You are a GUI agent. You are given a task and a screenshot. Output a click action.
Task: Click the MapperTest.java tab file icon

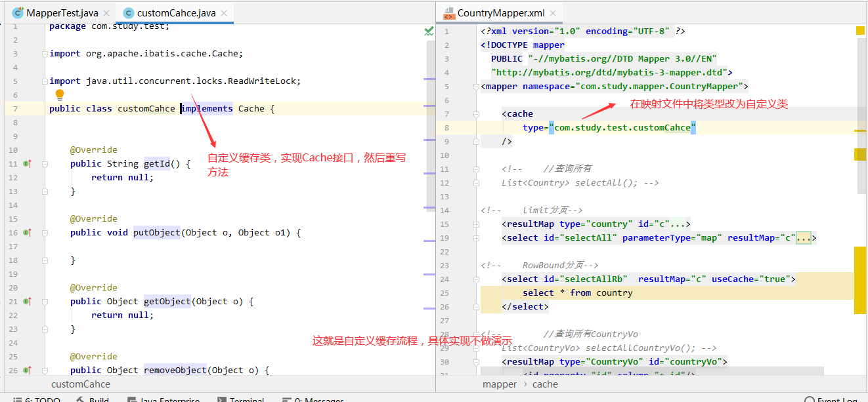tap(18, 12)
